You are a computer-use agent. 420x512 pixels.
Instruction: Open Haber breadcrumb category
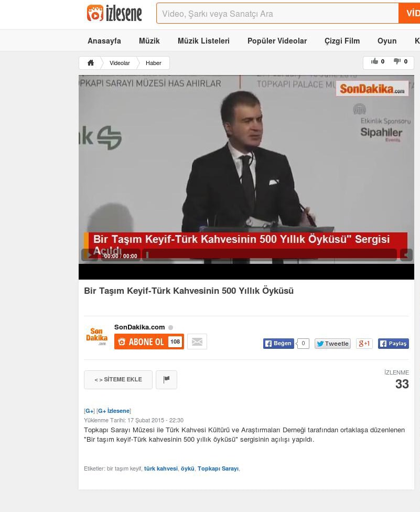pyautogui.click(x=153, y=63)
